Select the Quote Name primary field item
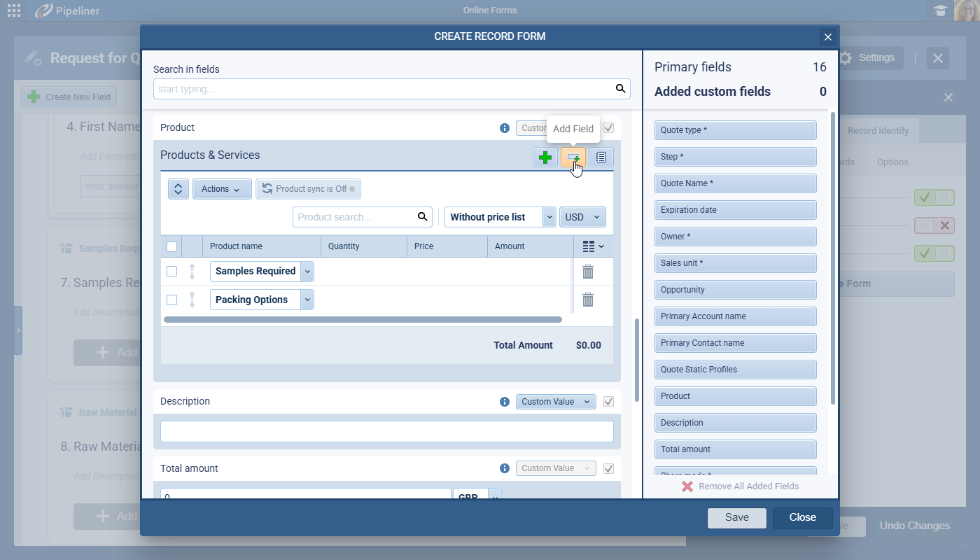980x560 pixels. click(x=735, y=183)
